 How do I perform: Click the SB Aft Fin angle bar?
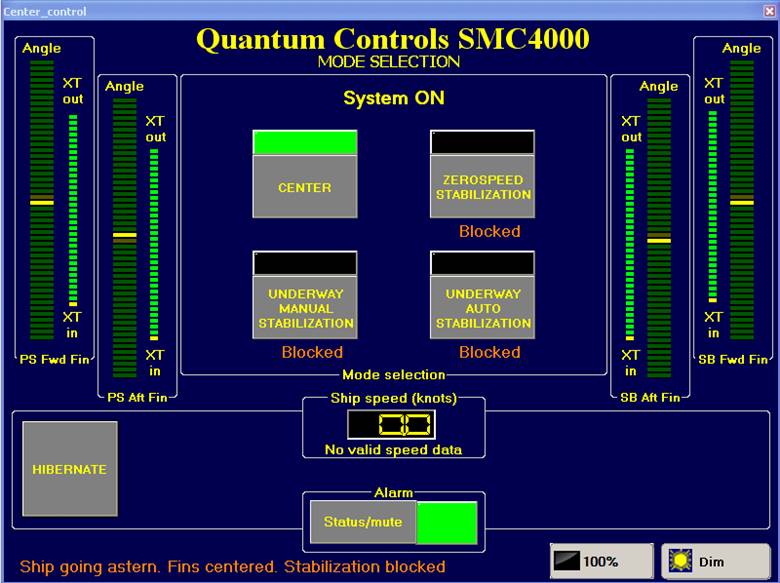click(659, 238)
